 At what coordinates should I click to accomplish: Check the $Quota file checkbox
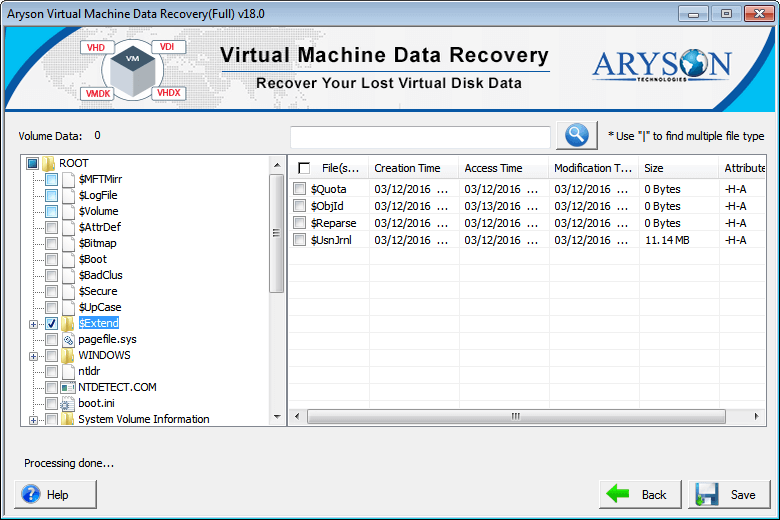click(299, 189)
